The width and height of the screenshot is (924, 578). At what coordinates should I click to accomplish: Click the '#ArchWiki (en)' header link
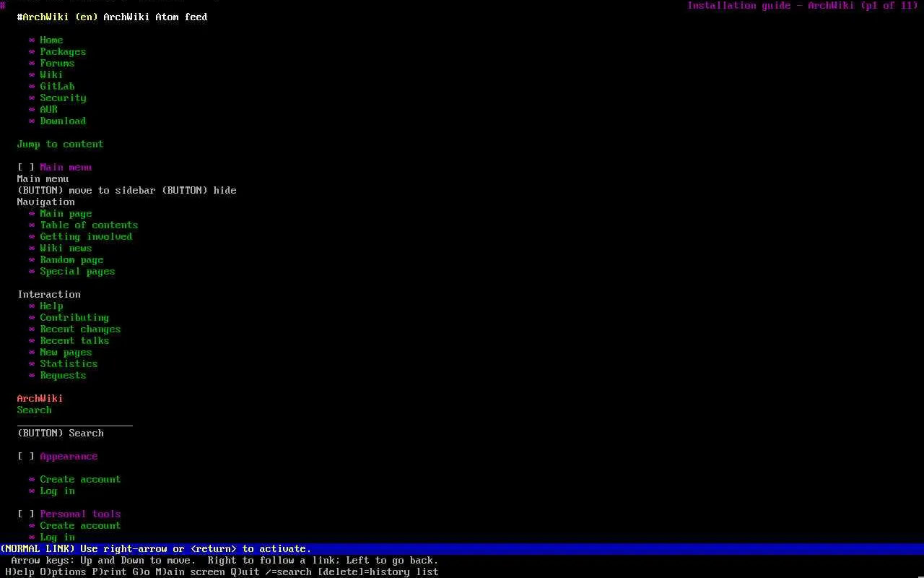[x=57, y=17]
